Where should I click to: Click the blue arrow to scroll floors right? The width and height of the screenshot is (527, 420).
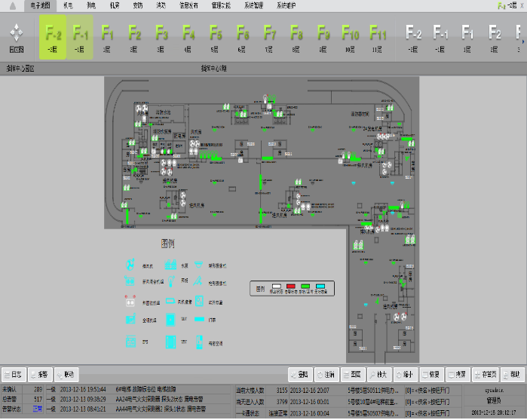click(x=523, y=41)
